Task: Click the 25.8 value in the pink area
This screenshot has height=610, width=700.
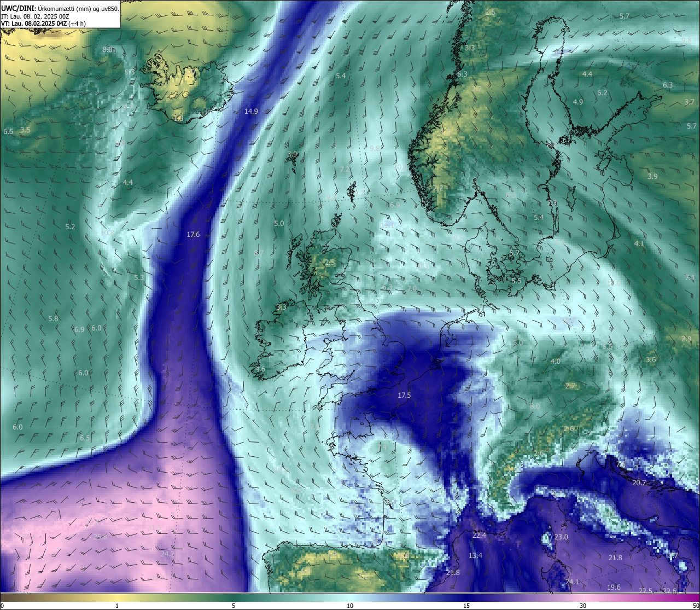Action: [x=100, y=537]
